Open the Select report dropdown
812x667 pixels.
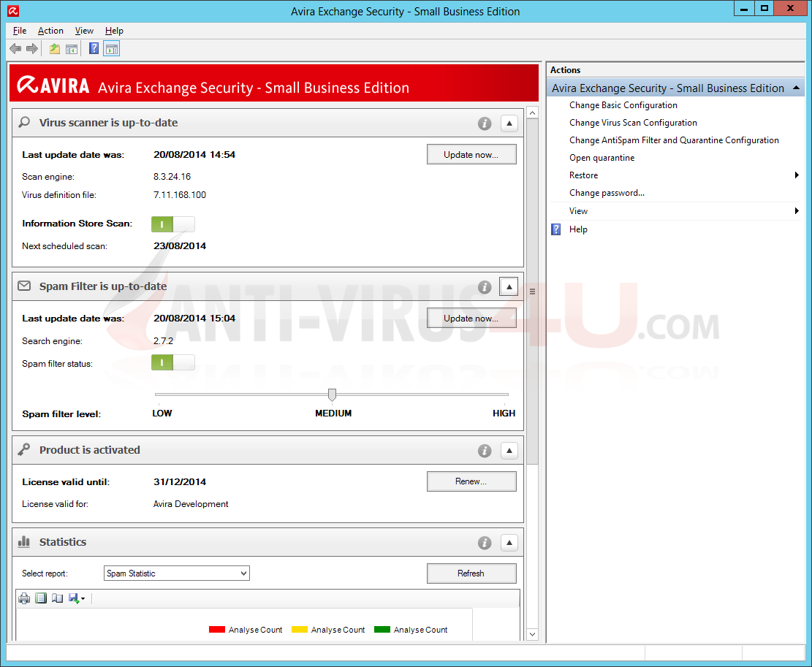tap(177, 573)
